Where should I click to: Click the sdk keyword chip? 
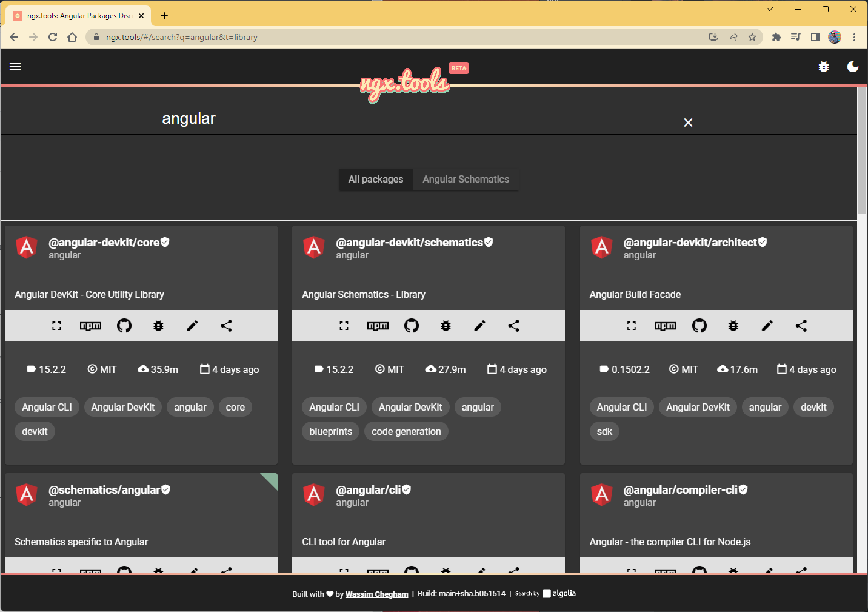point(604,431)
